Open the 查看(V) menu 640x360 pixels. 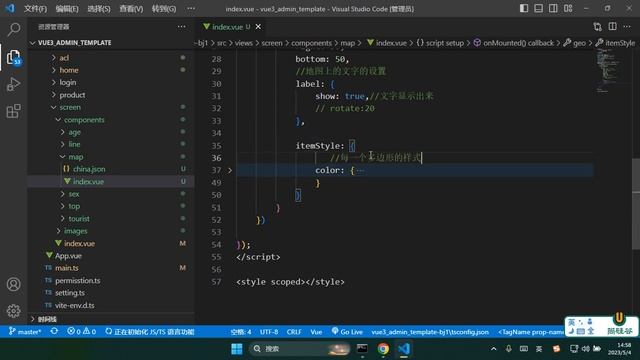131,9
